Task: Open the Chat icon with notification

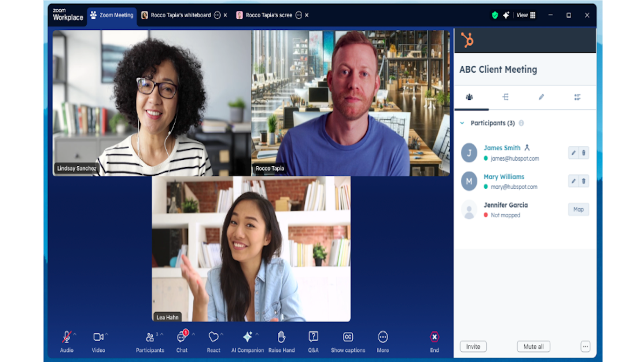Action: click(182, 336)
